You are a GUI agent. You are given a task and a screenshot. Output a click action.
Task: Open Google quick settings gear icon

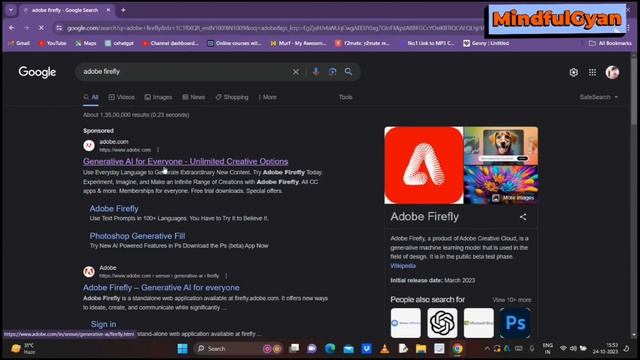click(573, 72)
